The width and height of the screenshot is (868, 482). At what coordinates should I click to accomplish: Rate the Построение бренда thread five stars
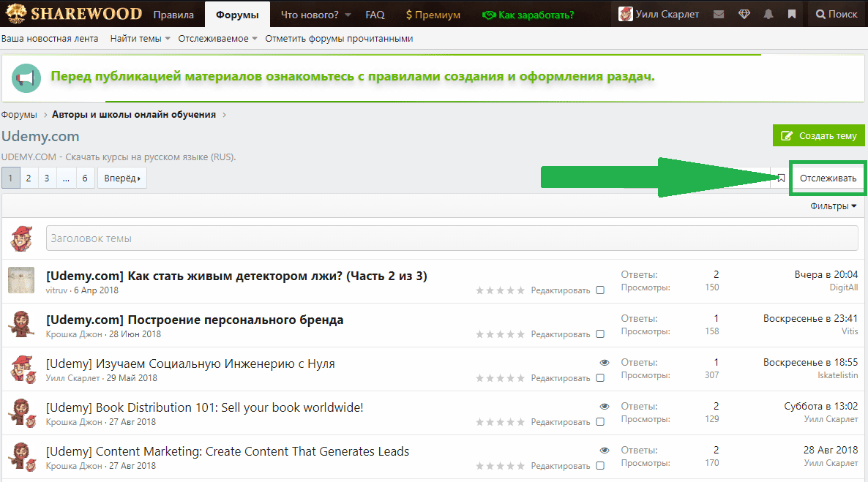point(520,333)
